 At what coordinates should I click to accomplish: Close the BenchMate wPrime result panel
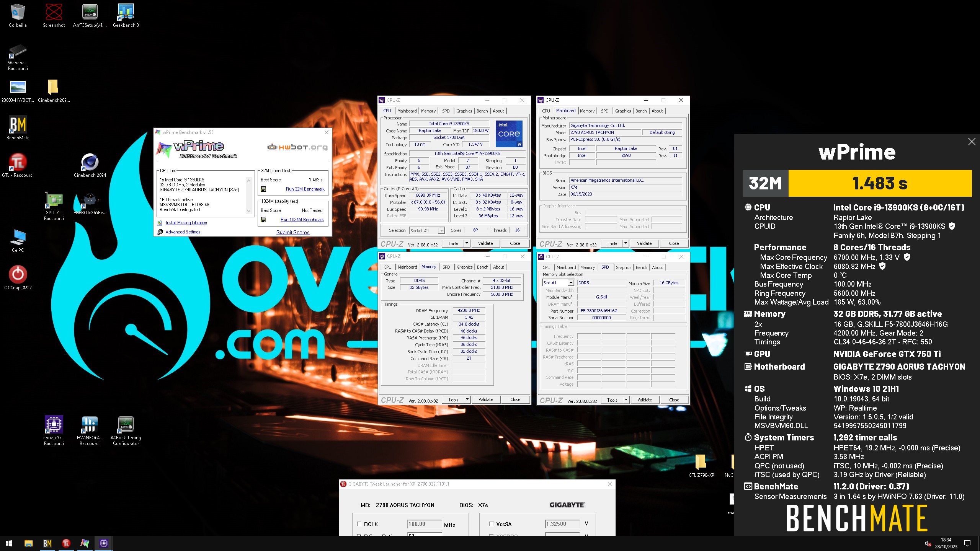tap(972, 142)
